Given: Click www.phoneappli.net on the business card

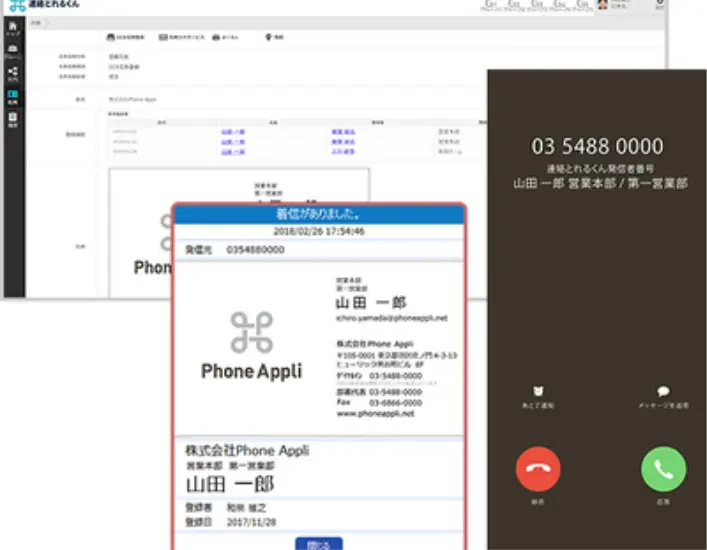Looking at the screenshot, I should click(375, 413).
